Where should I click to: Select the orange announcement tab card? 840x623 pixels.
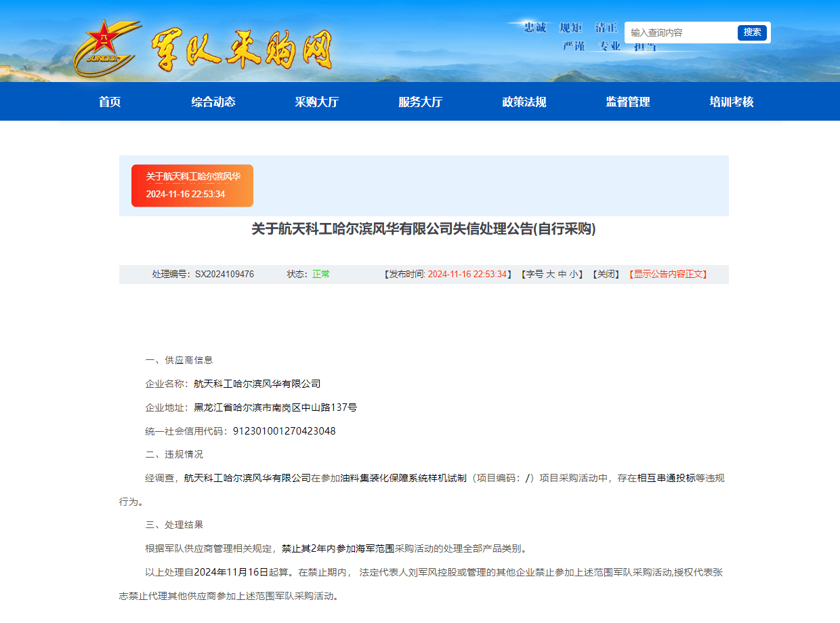(x=192, y=186)
